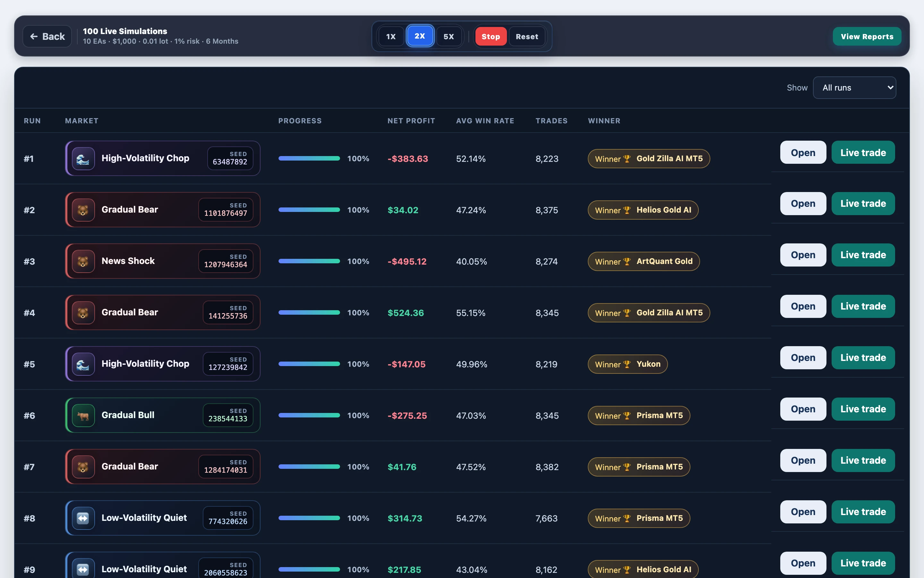Click the trophy icon in run #1 winner badge
924x578 pixels.
click(x=627, y=159)
